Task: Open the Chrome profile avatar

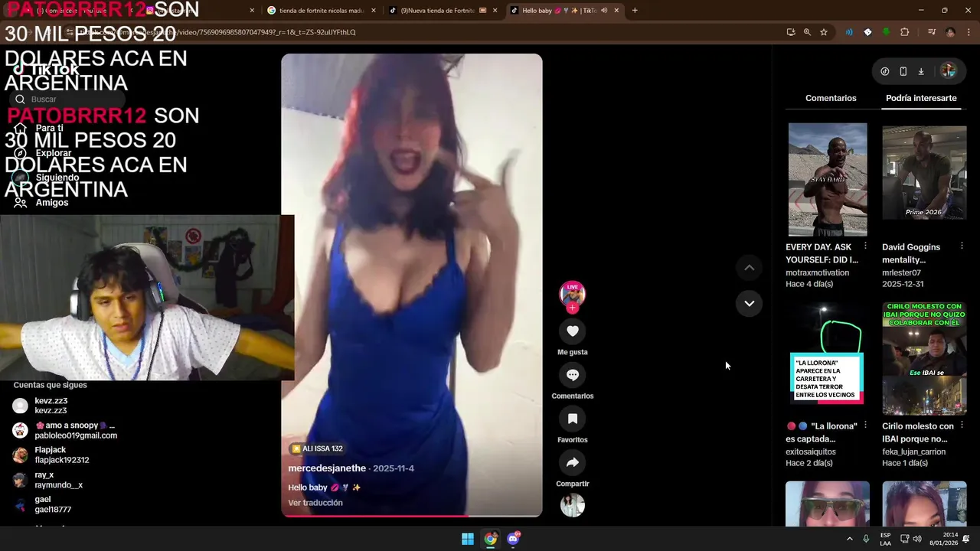Action: coord(950,32)
